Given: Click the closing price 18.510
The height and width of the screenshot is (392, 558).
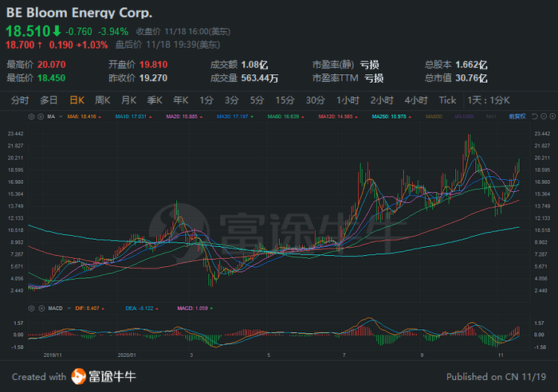Looking at the screenshot, I should (x=28, y=31).
